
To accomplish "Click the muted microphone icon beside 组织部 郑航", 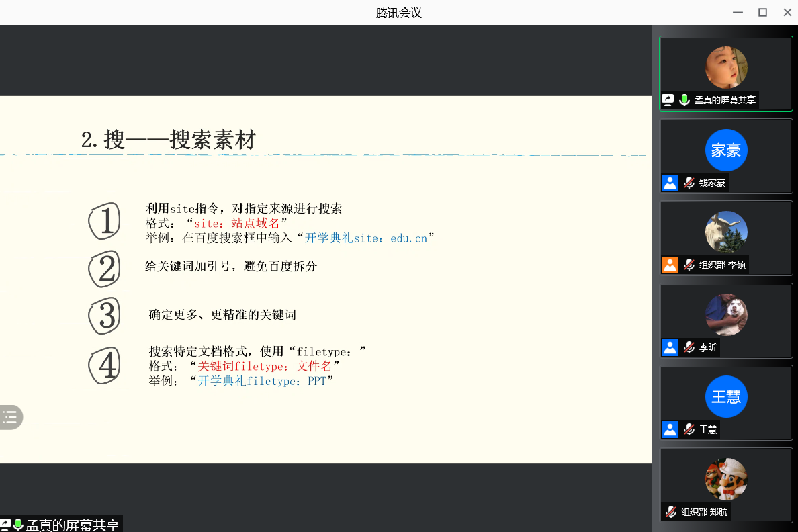I will [670, 512].
